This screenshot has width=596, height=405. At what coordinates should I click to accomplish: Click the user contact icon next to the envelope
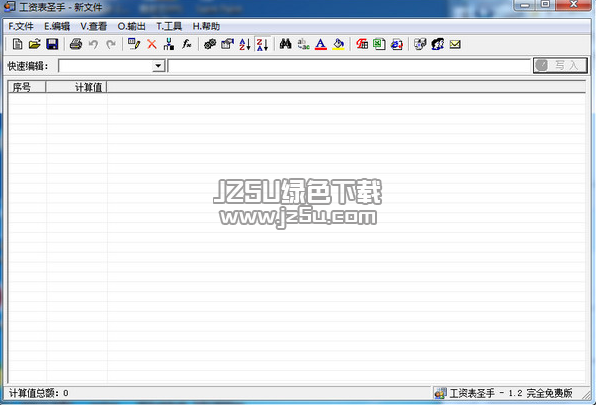click(x=437, y=44)
